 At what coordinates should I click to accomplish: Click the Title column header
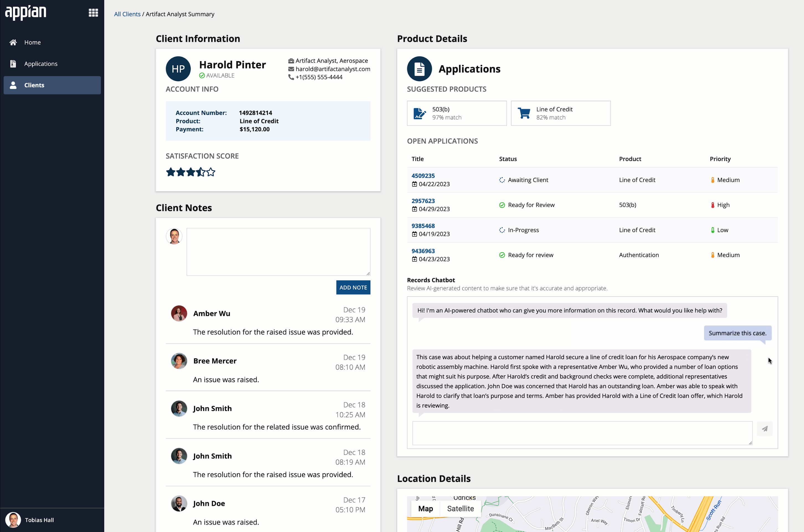click(x=417, y=159)
